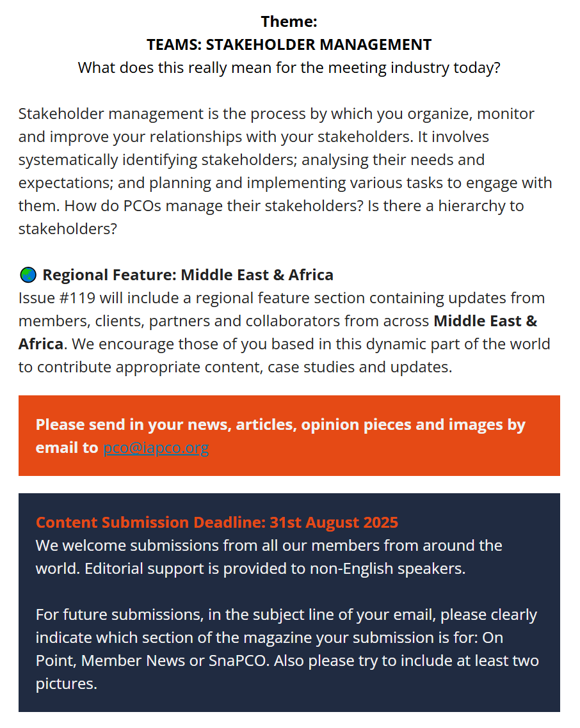Click the pco@iapco.org email link

156,448
